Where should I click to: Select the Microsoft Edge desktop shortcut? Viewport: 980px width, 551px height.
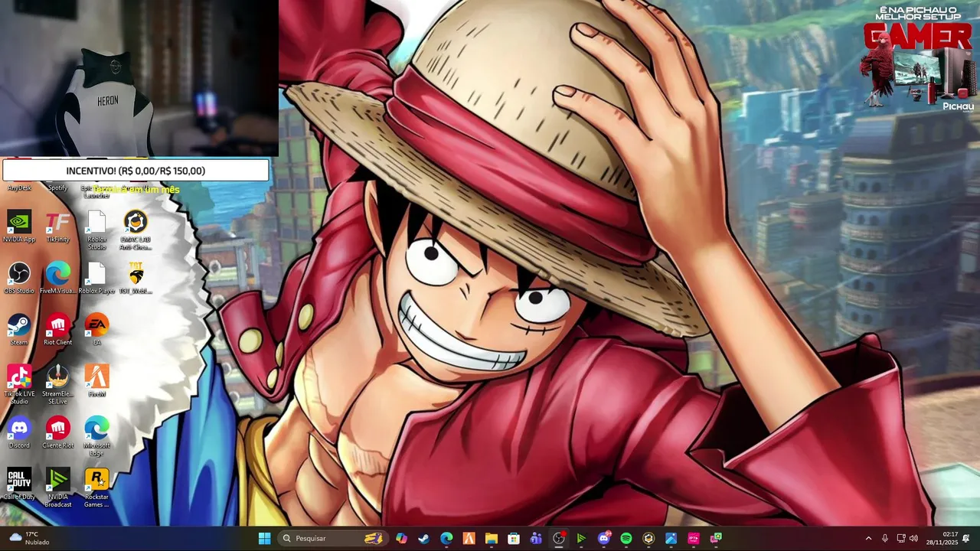click(96, 436)
